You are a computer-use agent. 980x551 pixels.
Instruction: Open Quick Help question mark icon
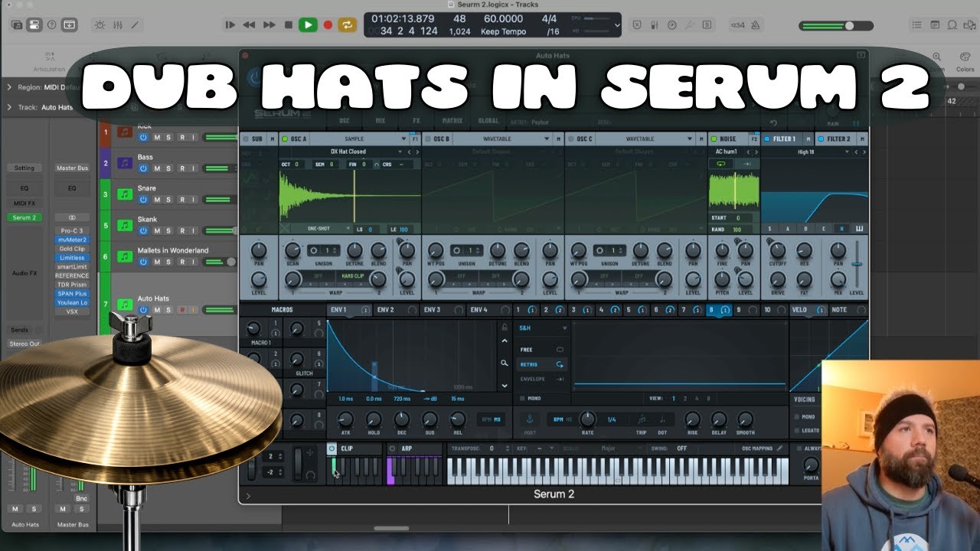pos(51,24)
